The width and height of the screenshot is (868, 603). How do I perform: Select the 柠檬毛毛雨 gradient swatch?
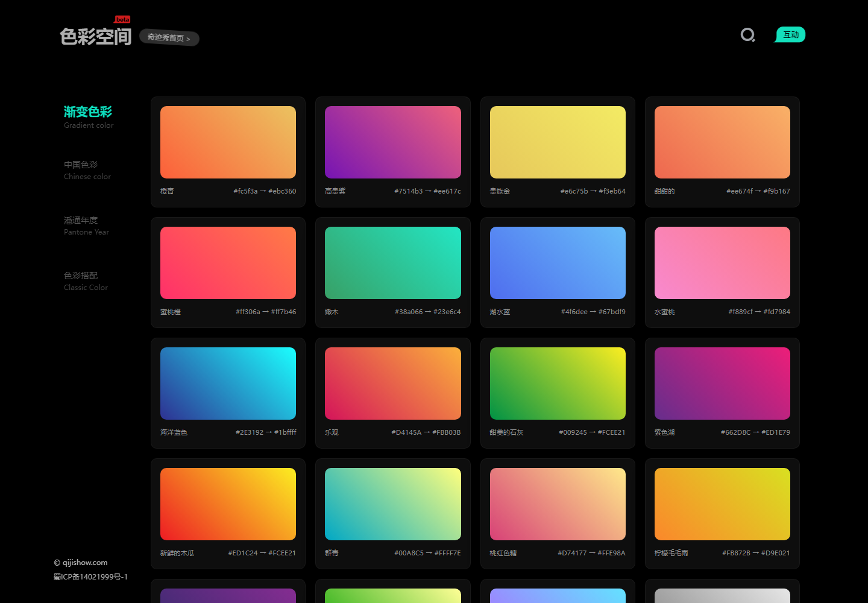tap(722, 504)
